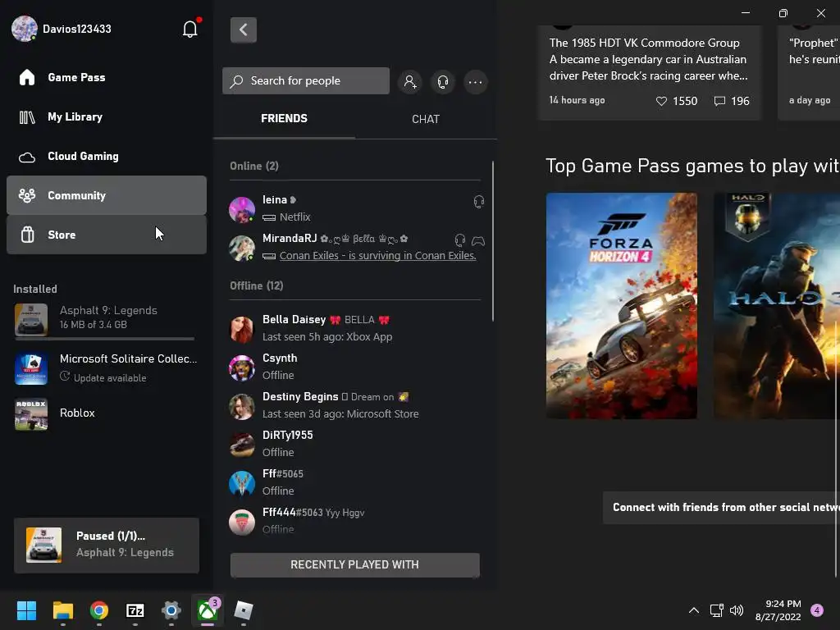
Task: Open Roblox in Installed list
Action: coord(106,413)
